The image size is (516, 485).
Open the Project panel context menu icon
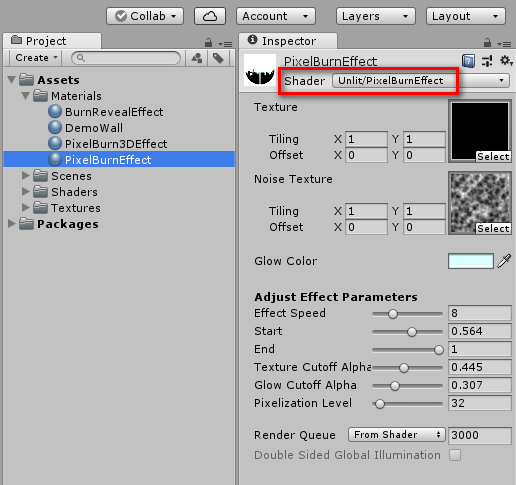click(226, 44)
